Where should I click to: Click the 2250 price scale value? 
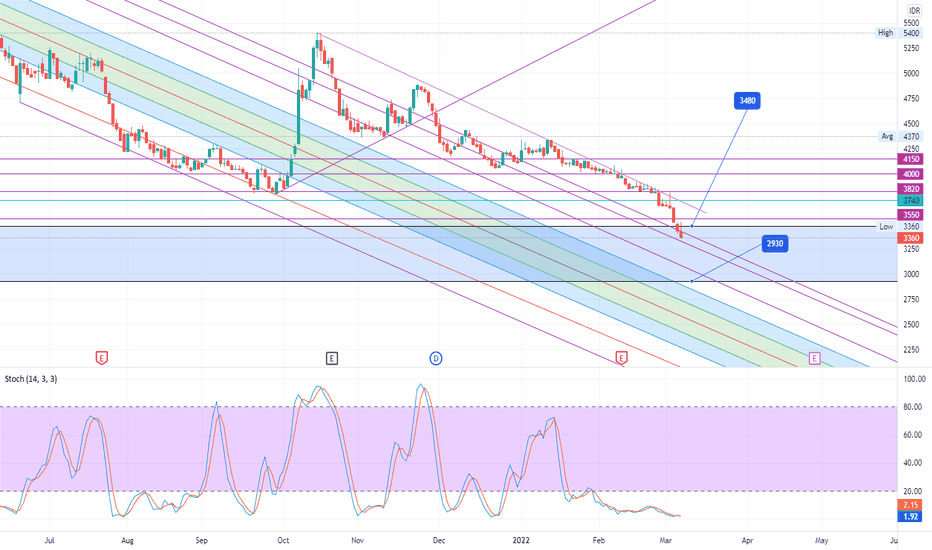tap(911, 350)
